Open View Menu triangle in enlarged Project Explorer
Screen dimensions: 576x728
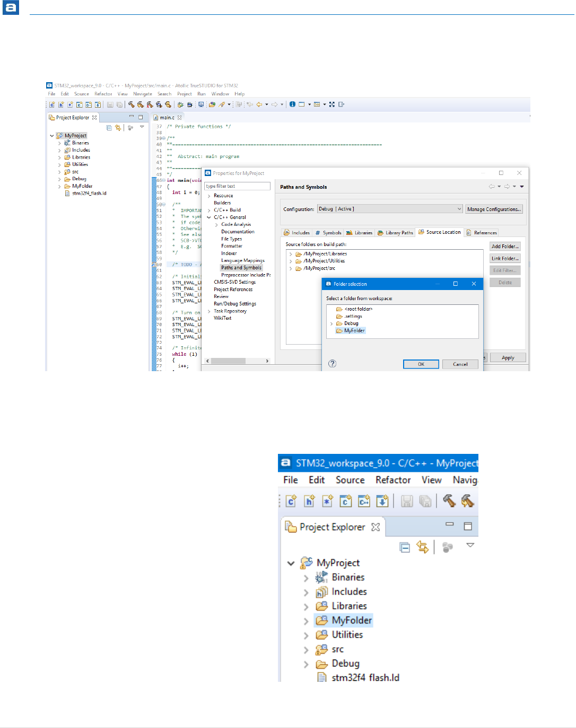coord(470,545)
